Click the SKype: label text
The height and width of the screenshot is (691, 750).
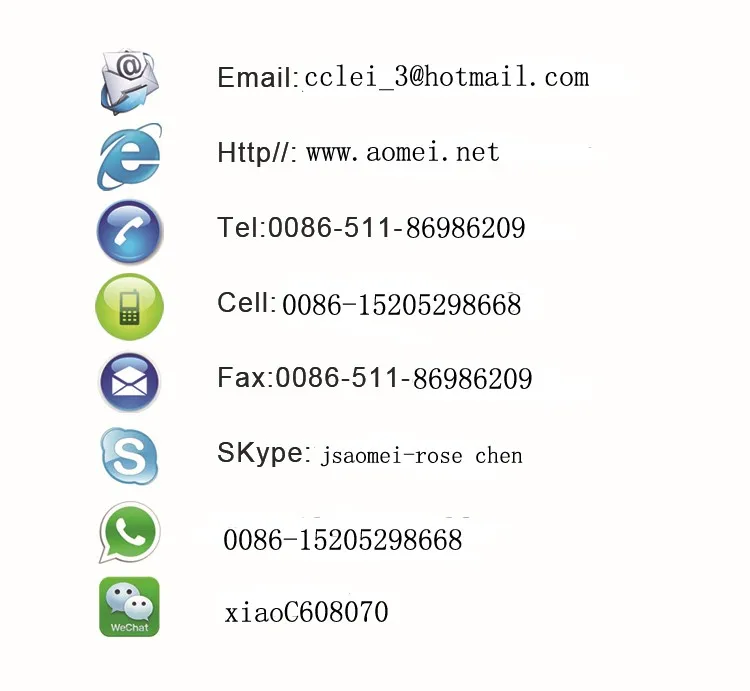pos(264,453)
